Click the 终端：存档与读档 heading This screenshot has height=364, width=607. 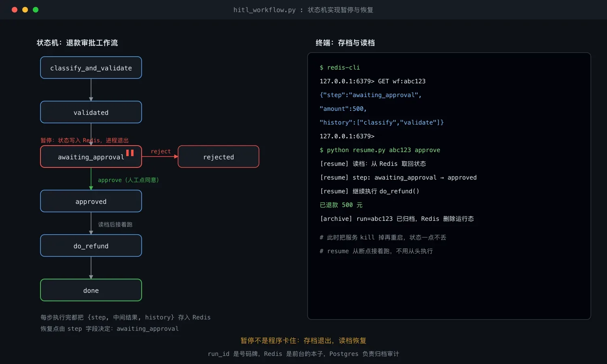[345, 43]
